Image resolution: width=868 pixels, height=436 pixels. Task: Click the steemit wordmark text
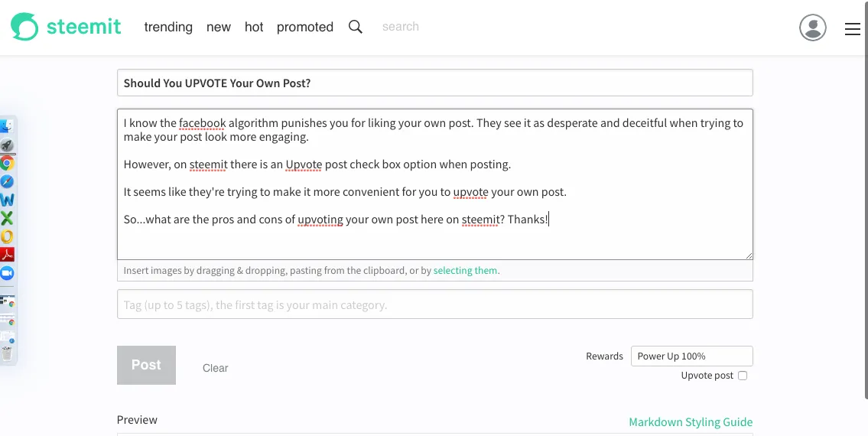pos(83,27)
